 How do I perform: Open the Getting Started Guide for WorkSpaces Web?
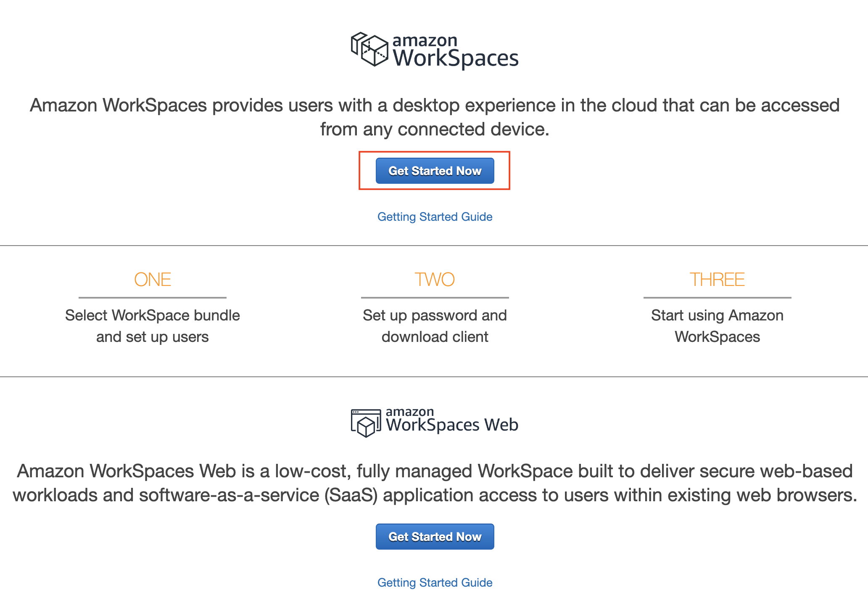pos(435,582)
